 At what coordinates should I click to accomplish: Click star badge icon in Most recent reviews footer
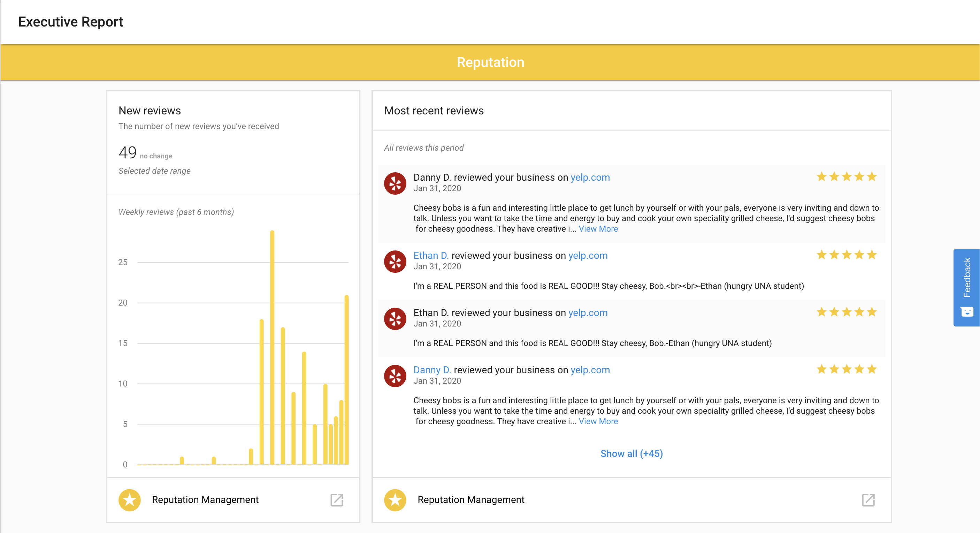pos(395,500)
